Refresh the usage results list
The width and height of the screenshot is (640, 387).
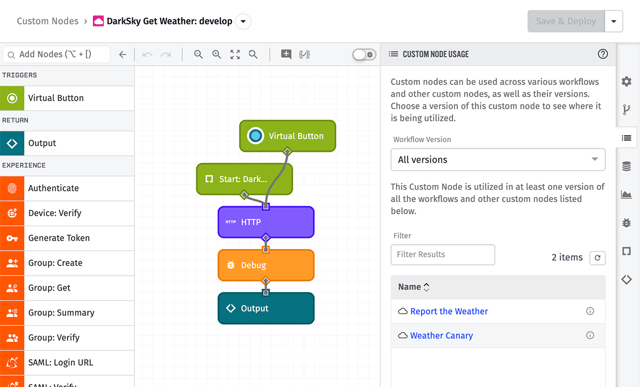click(x=597, y=258)
